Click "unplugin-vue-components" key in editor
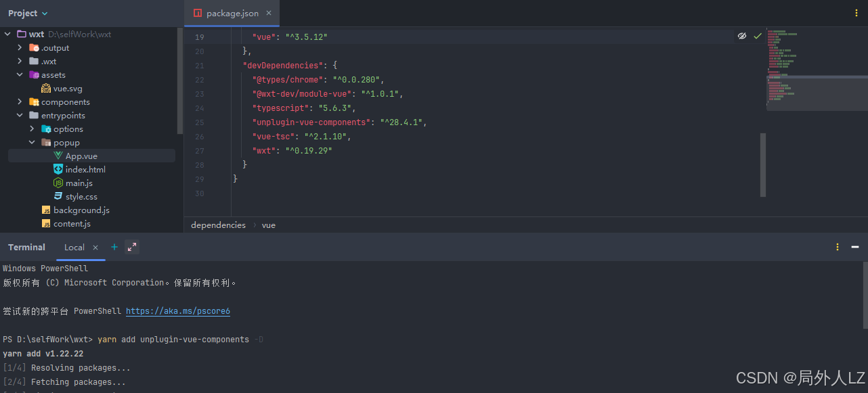Image resolution: width=868 pixels, height=393 pixels. click(x=311, y=122)
